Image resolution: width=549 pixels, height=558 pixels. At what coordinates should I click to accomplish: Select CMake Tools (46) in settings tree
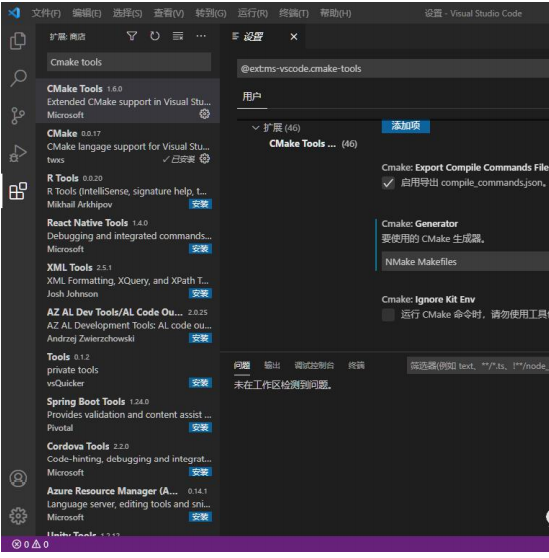click(x=313, y=144)
